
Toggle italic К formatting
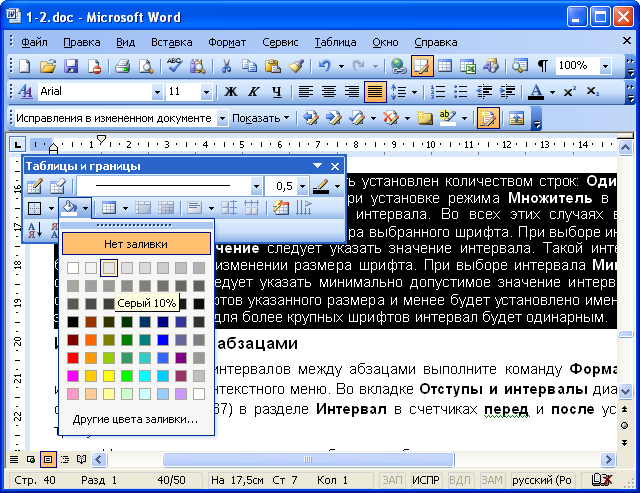(253, 92)
